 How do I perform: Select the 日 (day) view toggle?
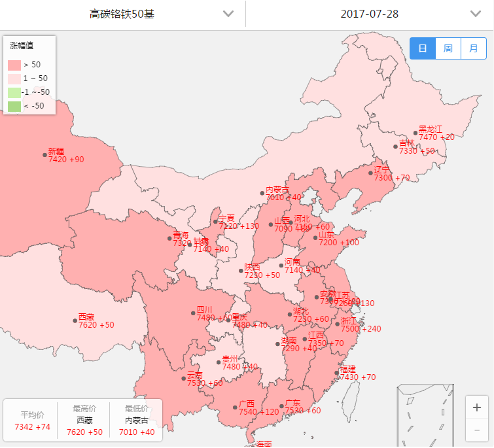[x=423, y=48]
